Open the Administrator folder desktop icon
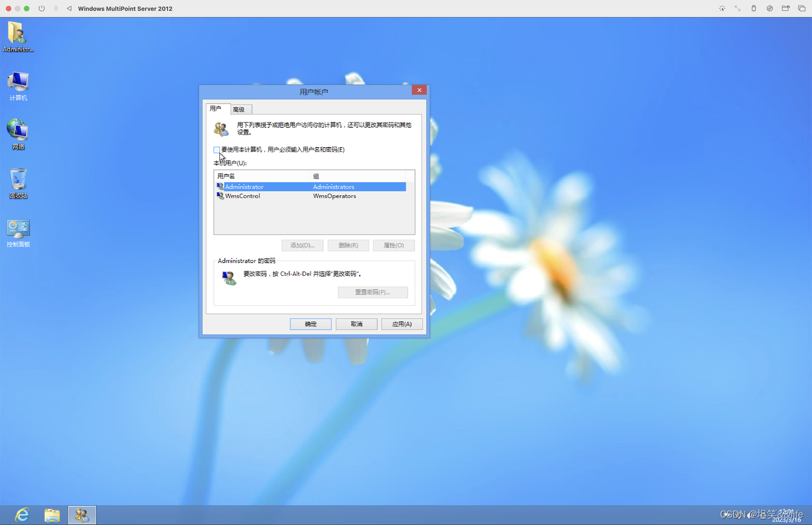This screenshot has width=812, height=525. pyautogui.click(x=17, y=37)
